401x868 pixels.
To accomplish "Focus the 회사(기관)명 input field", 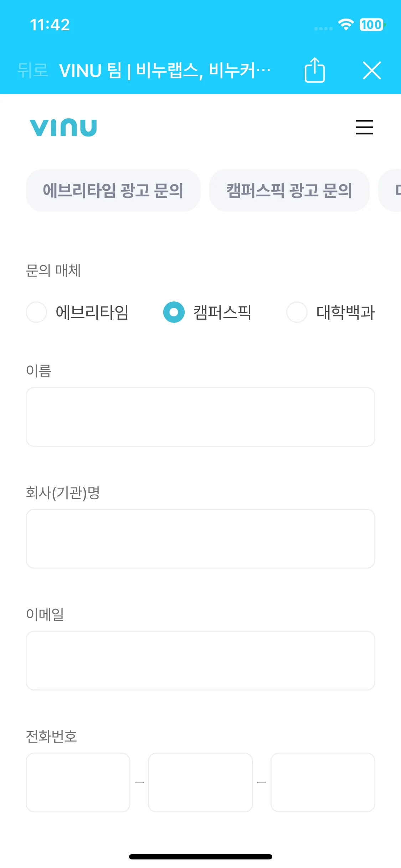I will click(x=200, y=539).
